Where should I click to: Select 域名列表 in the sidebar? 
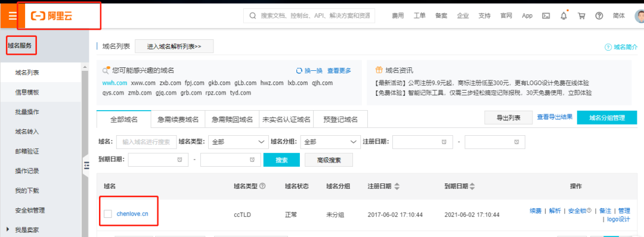click(41, 73)
